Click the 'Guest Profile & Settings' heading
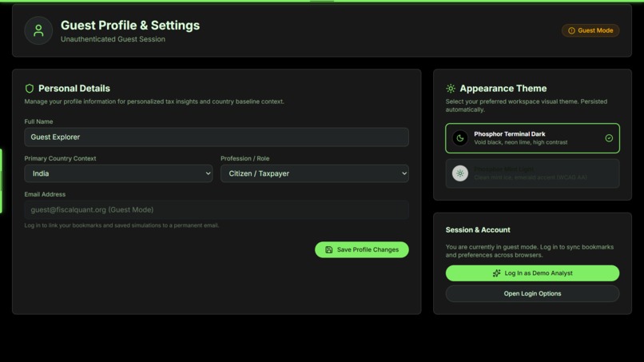 pos(130,25)
